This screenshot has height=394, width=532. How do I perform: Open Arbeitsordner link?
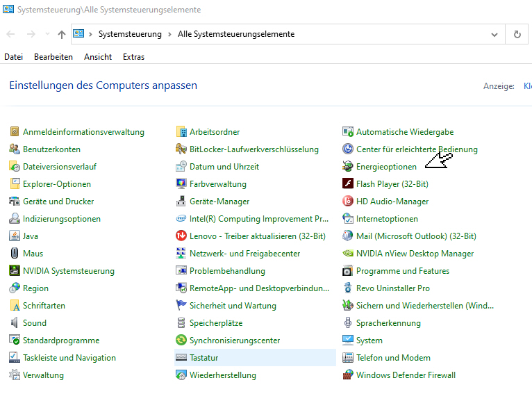[x=215, y=131]
